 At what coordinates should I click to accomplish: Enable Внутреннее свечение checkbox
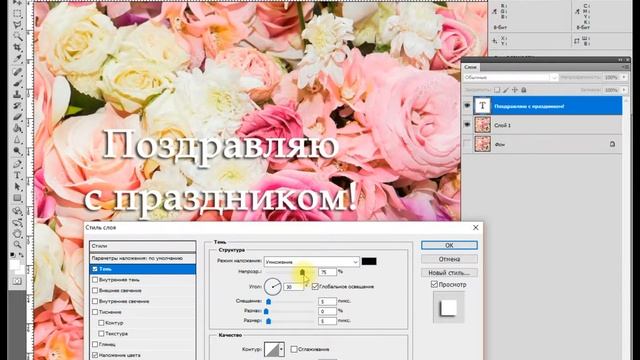[x=95, y=301]
